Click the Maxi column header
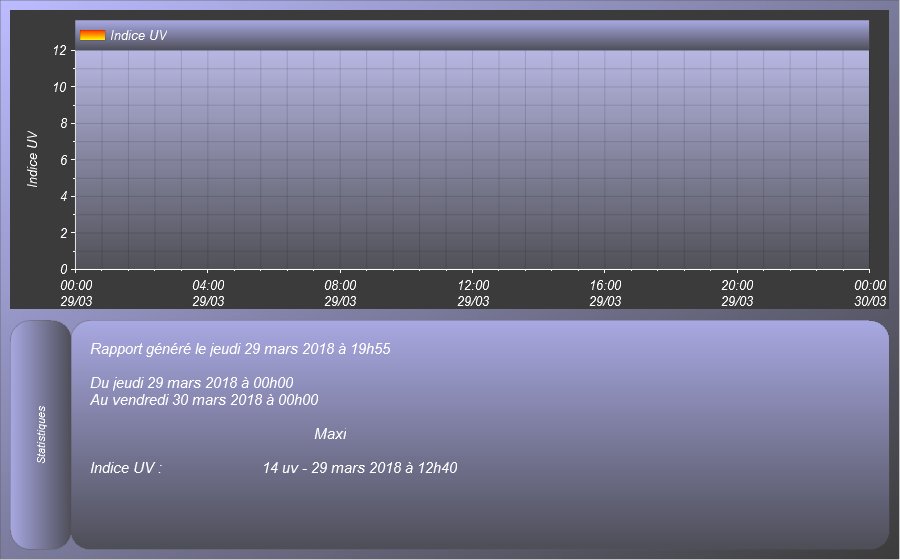900x560 pixels. click(330, 434)
